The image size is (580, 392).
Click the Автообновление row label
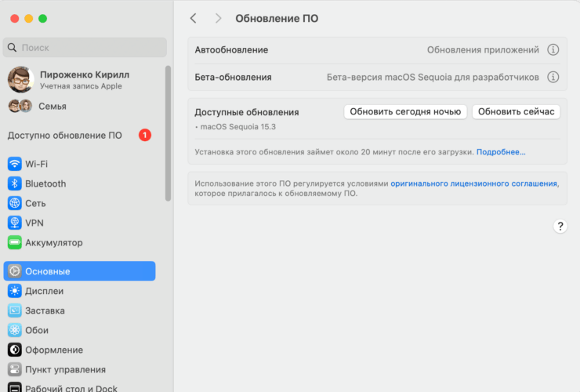coord(231,49)
